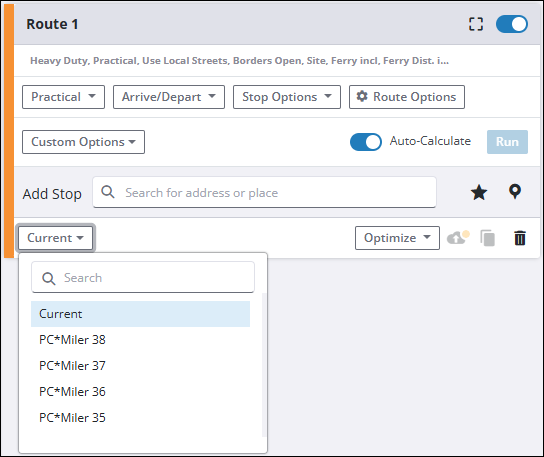Toggle the Route 1 visibility switch
Viewport: 544px width, 457px height.
tap(512, 24)
